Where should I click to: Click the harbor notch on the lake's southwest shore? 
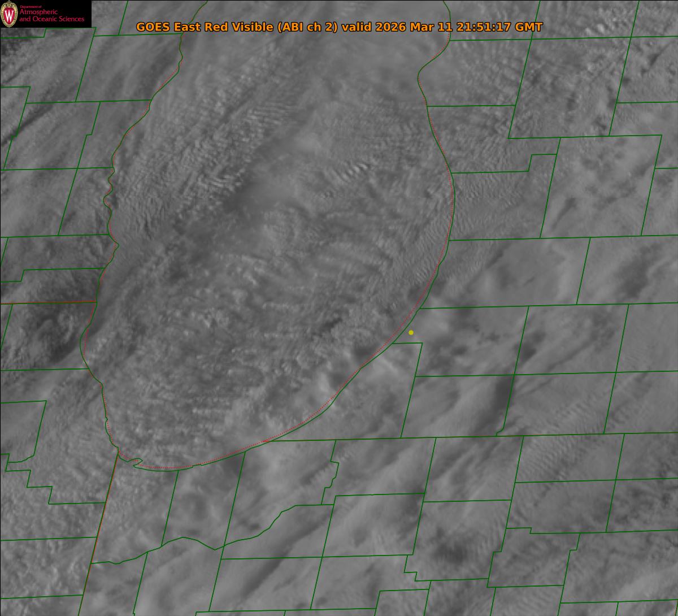[136, 462]
